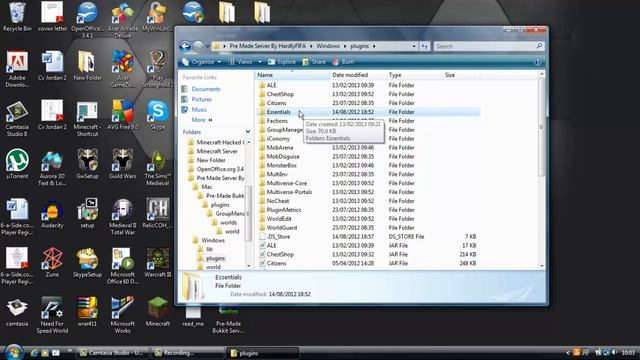Open the Warcraft III desktop icon
Viewport: 640px width, 360px height.
click(158, 262)
